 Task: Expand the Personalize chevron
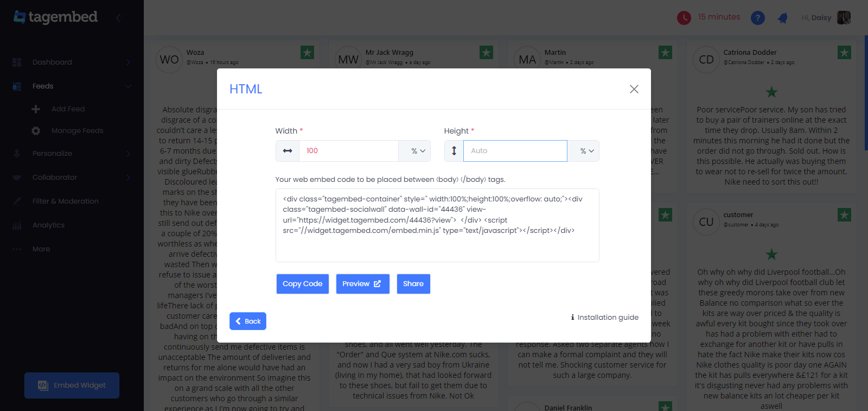pos(129,154)
